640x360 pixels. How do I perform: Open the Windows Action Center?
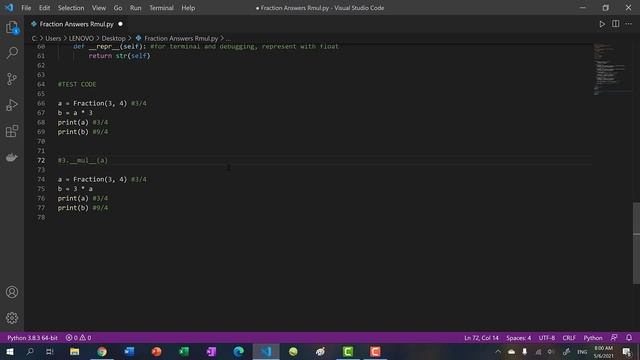click(x=627, y=351)
